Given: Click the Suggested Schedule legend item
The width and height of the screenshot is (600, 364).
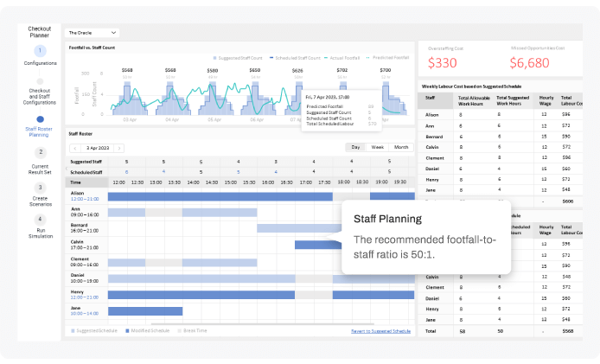Looking at the screenshot, I should pyautogui.click(x=94, y=330).
